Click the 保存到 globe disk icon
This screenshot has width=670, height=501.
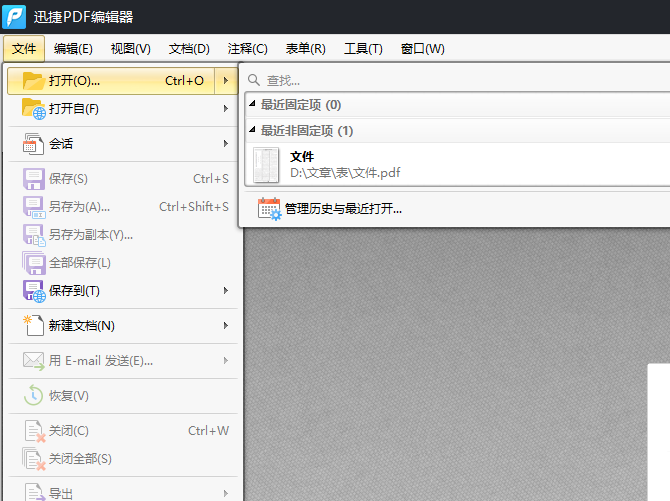coord(34,291)
